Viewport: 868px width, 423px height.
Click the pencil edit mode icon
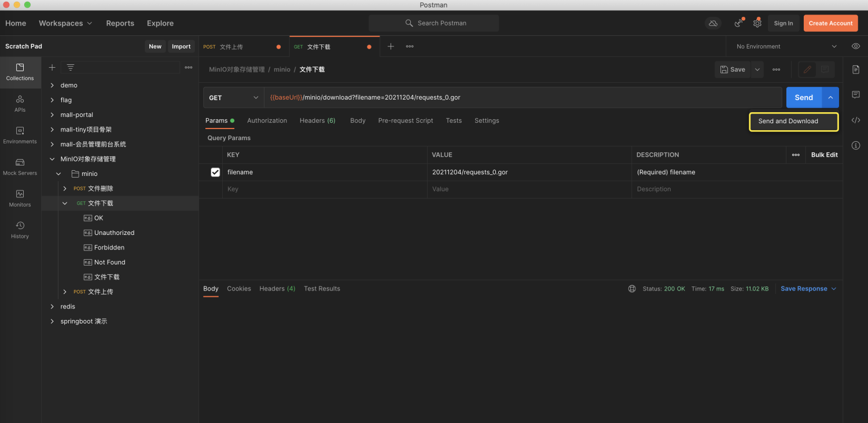pyautogui.click(x=808, y=69)
